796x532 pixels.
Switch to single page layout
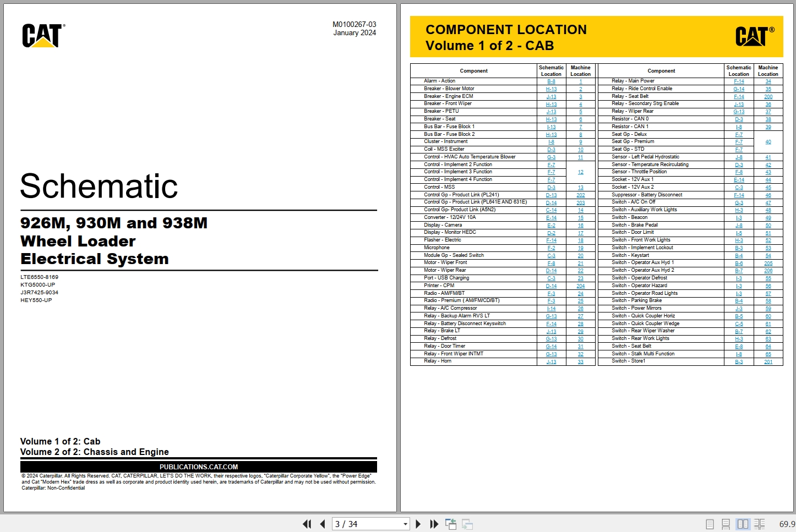[x=710, y=524]
